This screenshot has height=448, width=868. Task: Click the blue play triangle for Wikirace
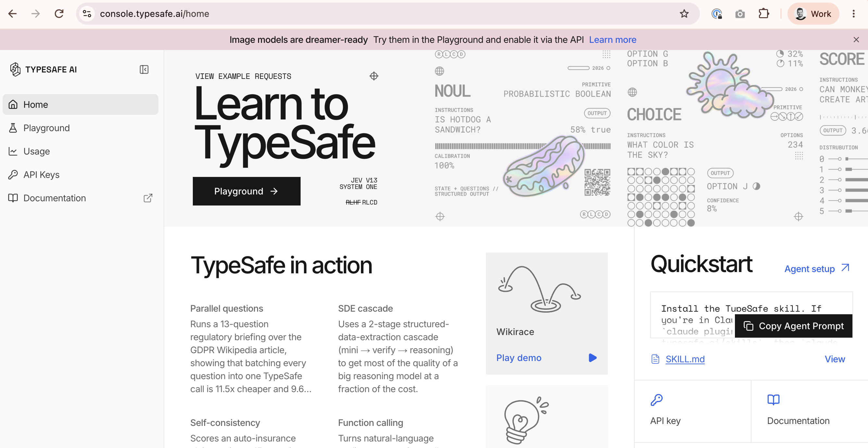click(592, 358)
